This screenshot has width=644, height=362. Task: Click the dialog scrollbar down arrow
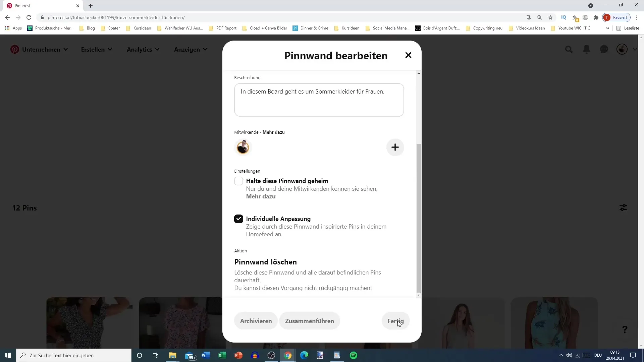(418, 295)
